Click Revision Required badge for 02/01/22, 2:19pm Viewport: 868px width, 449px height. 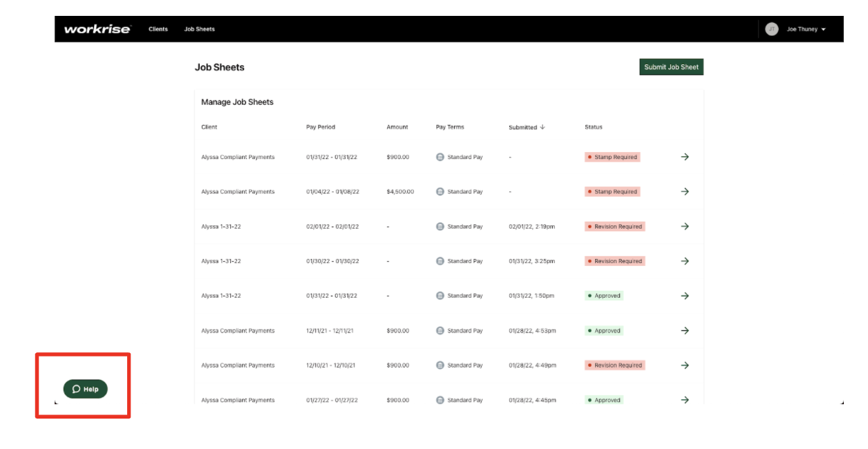click(x=615, y=226)
